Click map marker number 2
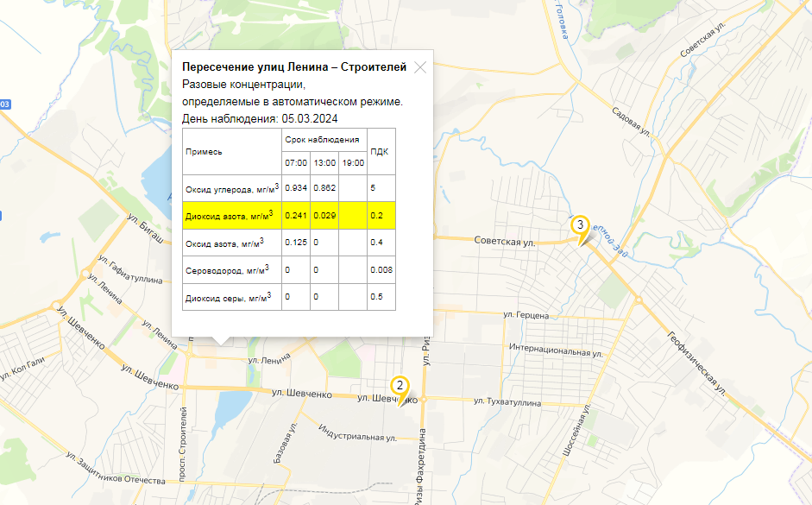This screenshot has width=812, height=505. pos(399,386)
